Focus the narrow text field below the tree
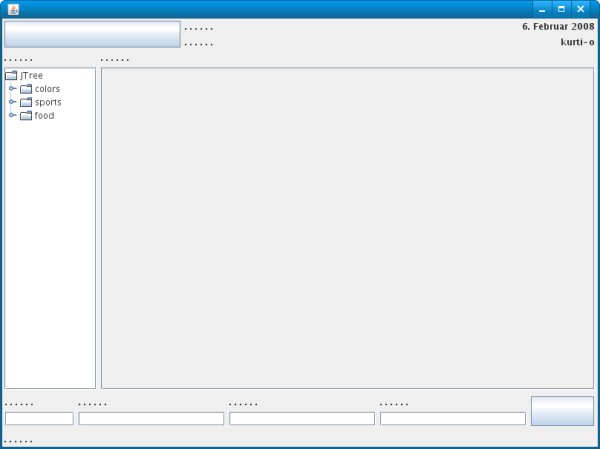The width and height of the screenshot is (600, 449). 39,418
